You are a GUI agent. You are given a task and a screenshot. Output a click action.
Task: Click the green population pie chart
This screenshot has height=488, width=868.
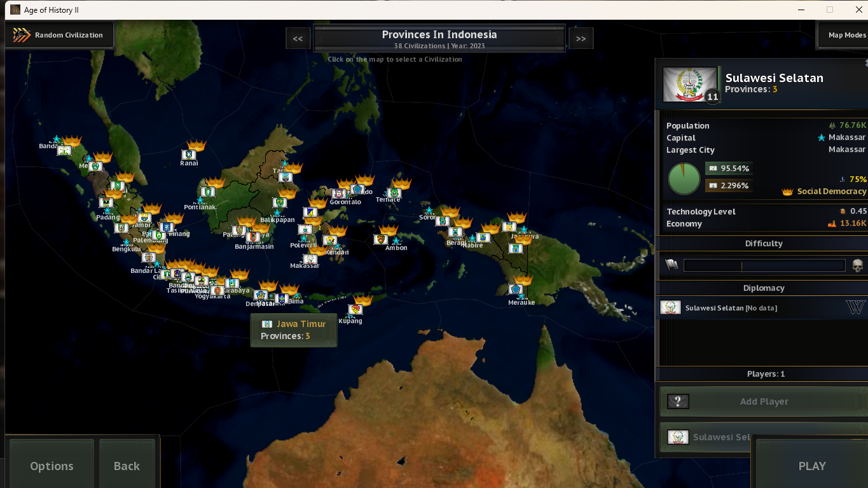coord(684,179)
